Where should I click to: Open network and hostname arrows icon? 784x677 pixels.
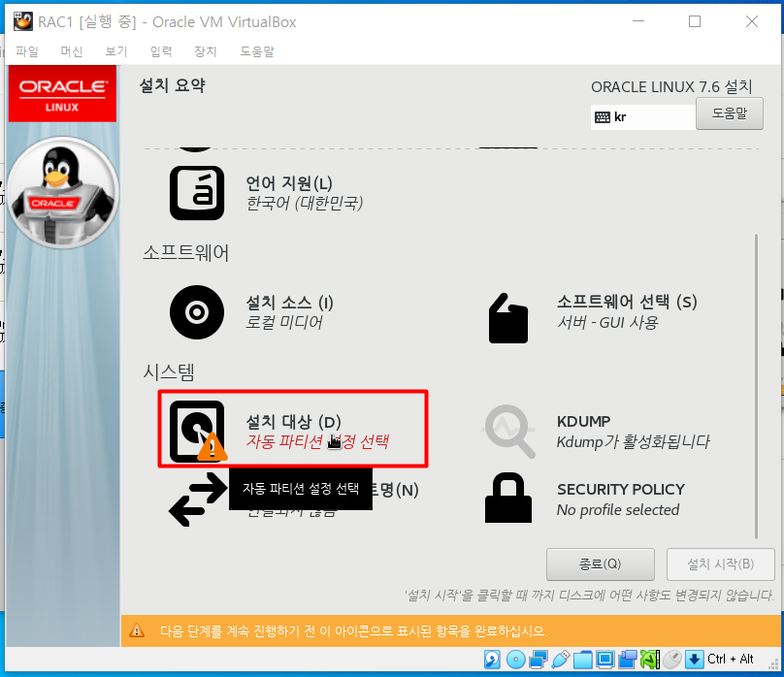click(198, 500)
